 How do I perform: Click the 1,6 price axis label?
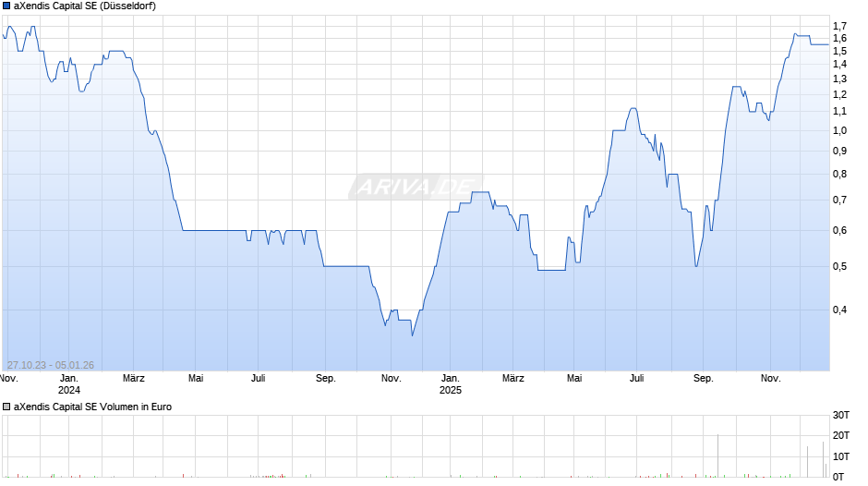pos(839,38)
